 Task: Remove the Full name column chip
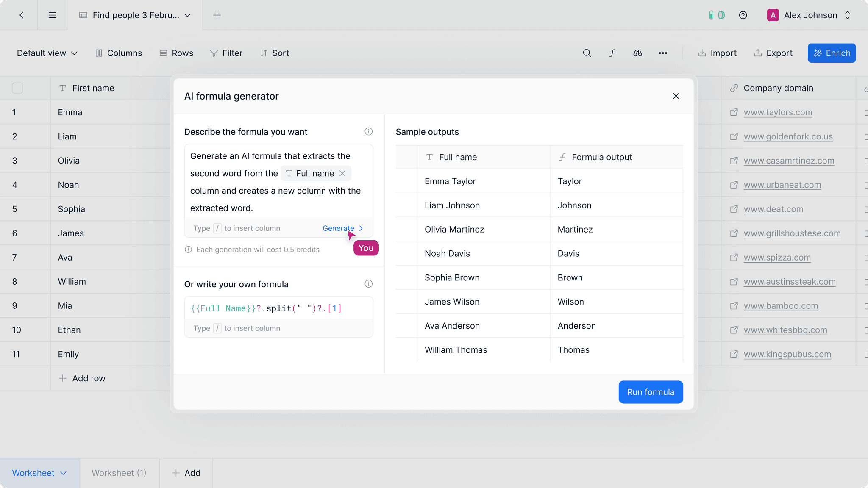pyautogui.click(x=342, y=173)
